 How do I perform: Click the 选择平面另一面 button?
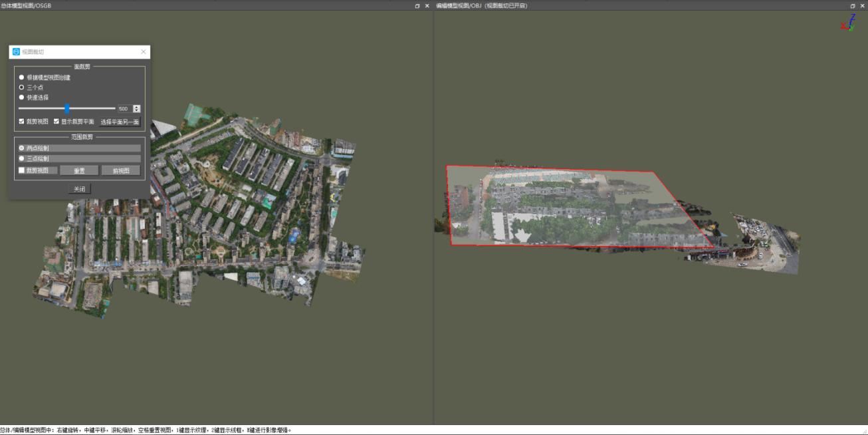click(120, 122)
